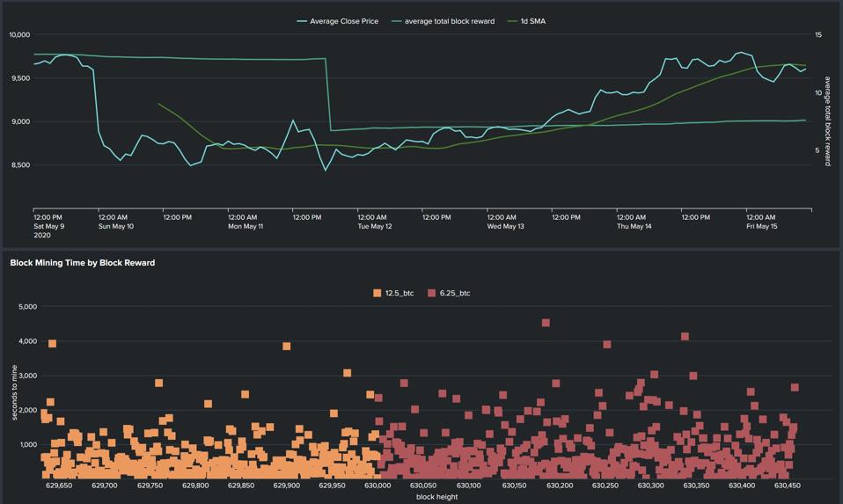Click the 8,500 price axis label

pos(20,165)
